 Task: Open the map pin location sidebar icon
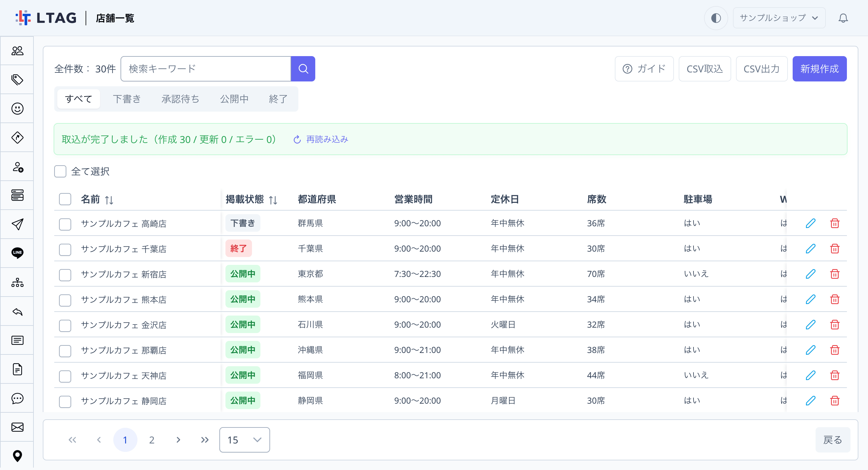tap(17, 456)
